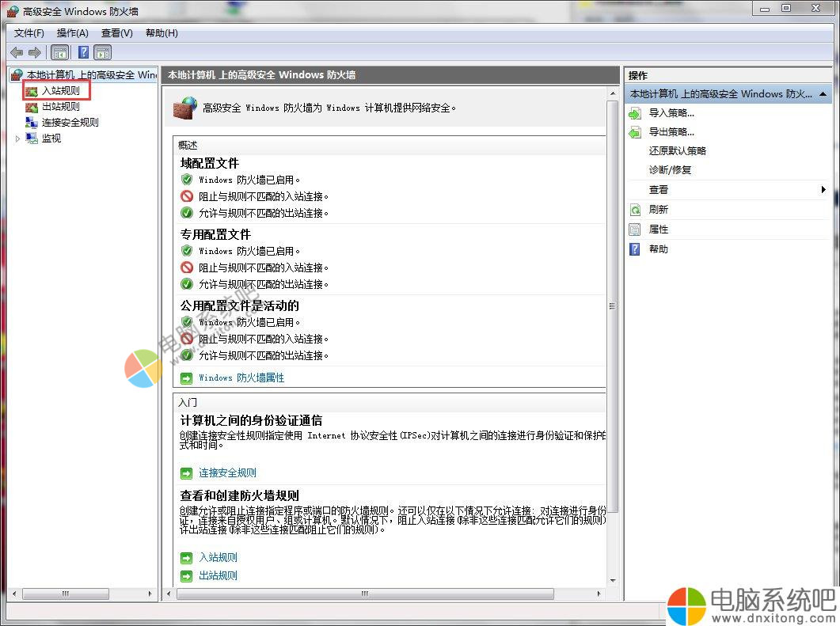The width and height of the screenshot is (840, 626).
Task: Click the 计算机之间的身份验证通信 heading
Action: [251, 420]
